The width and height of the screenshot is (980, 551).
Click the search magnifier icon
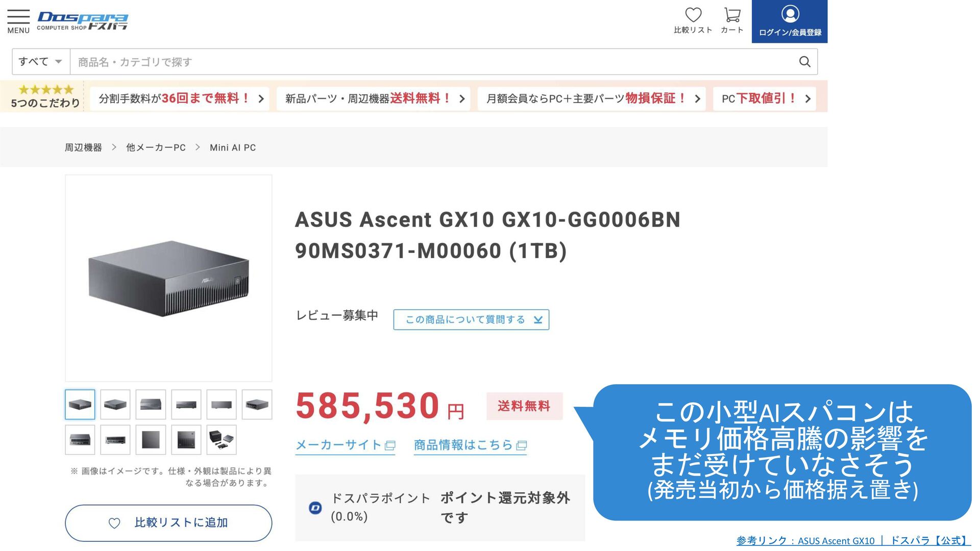[804, 62]
